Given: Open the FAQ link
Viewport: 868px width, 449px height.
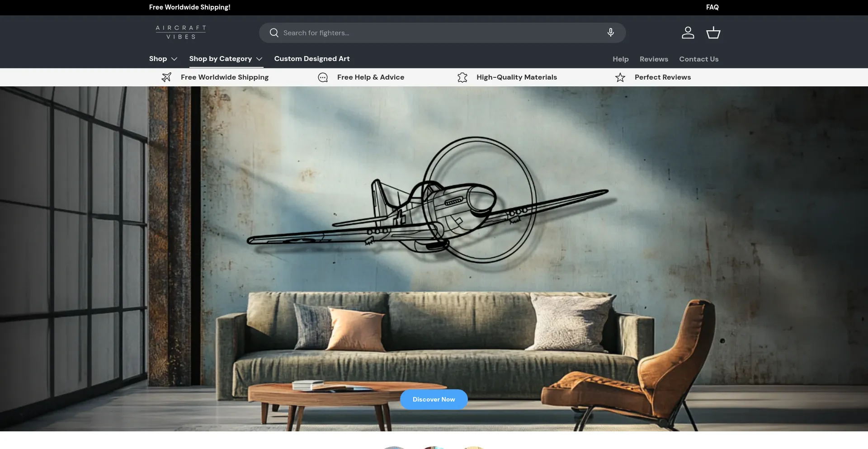Looking at the screenshot, I should point(712,7).
